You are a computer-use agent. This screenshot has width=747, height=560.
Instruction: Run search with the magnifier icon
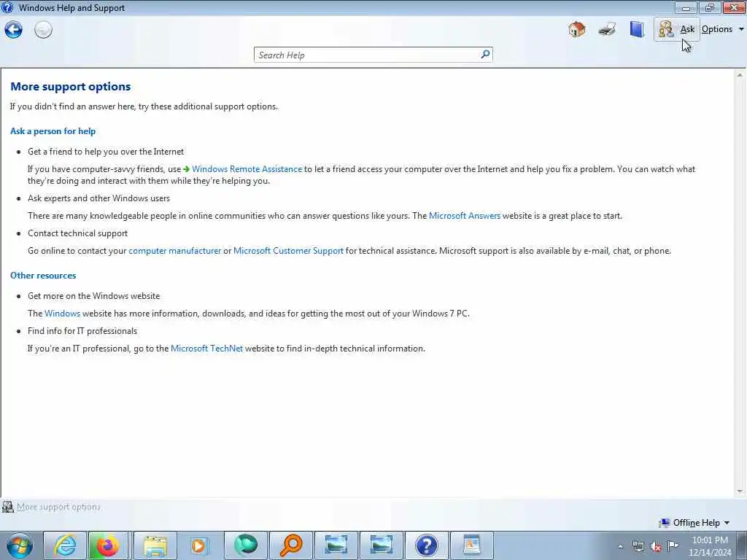click(x=485, y=54)
